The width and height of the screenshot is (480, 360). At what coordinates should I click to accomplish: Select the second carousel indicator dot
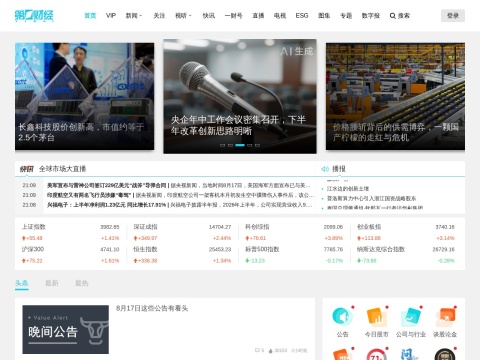coord(230,145)
